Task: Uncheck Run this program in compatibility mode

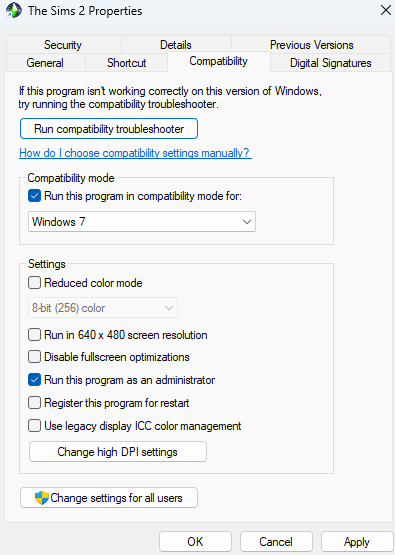Action: [34, 196]
